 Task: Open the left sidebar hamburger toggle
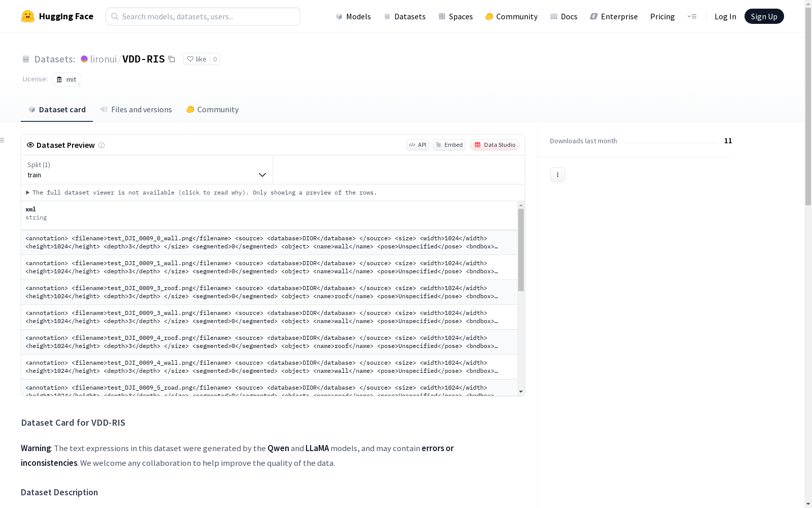pyautogui.click(x=3, y=140)
